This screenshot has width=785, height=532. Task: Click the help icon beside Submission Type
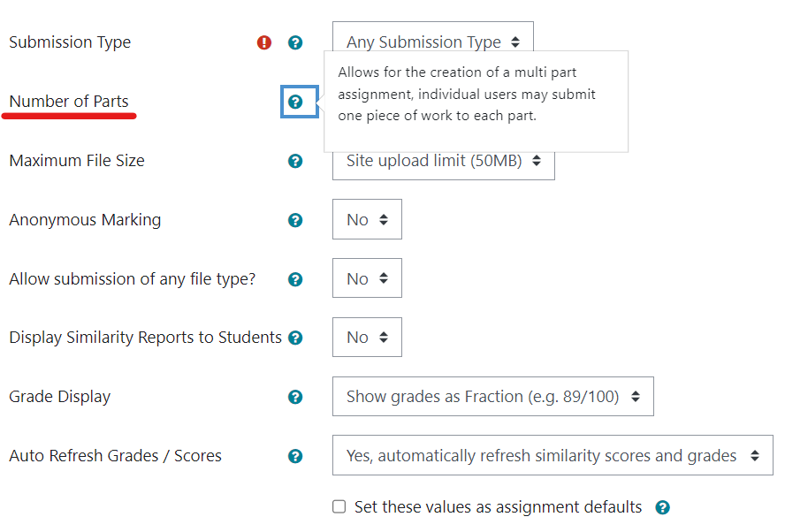295,42
